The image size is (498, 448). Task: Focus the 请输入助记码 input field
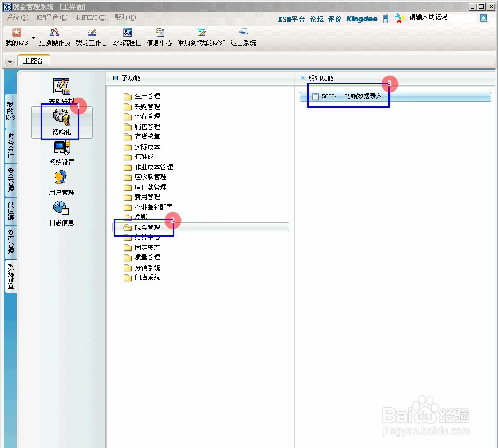(x=443, y=17)
